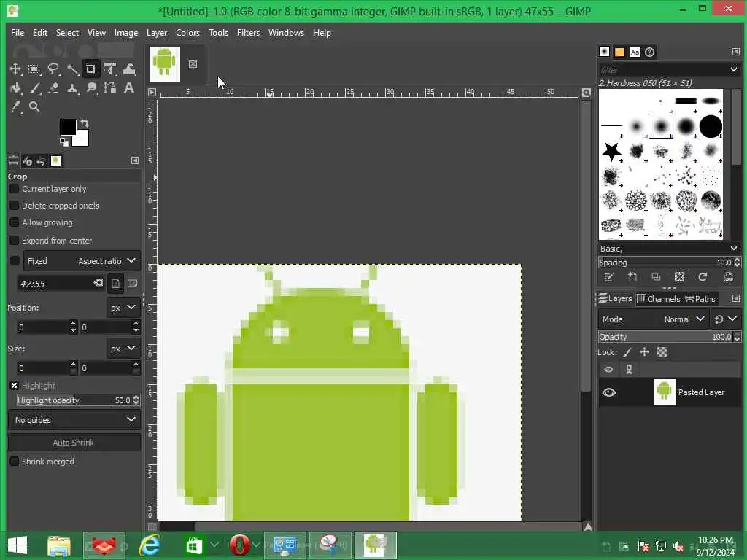This screenshot has height=560, width=747.
Task: Open the Windows menu
Action: point(286,33)
